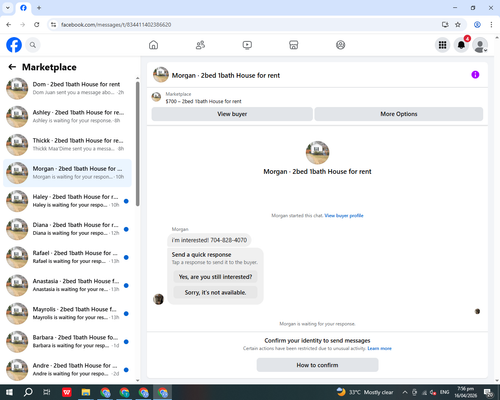Open Rafael's 2bed 1bath House conversation
This screenshot has height=400, width=500.
coord(67,257)
